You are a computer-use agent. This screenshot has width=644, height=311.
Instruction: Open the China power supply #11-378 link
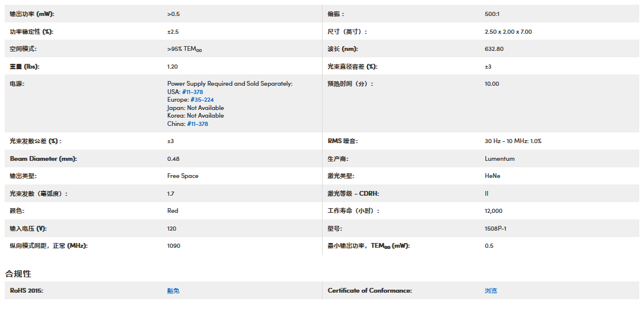197,124
